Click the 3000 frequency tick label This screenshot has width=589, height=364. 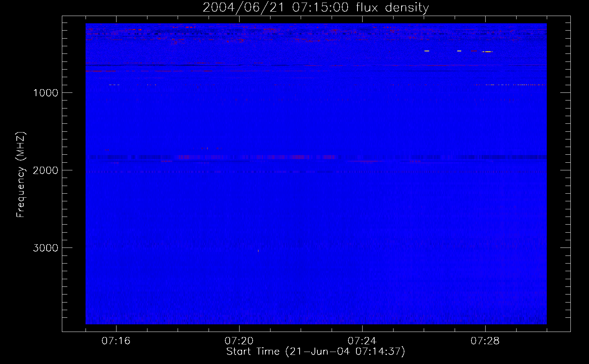(x=46, y=248)
